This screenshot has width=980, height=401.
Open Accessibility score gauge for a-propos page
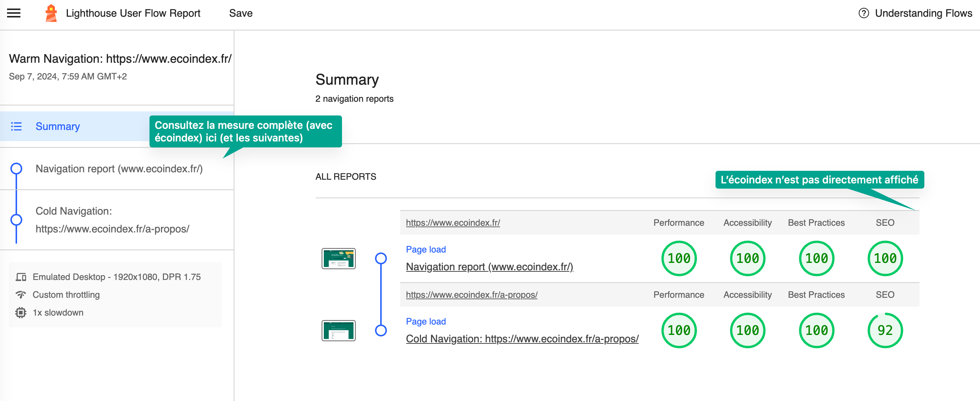[x=747, y=330]
